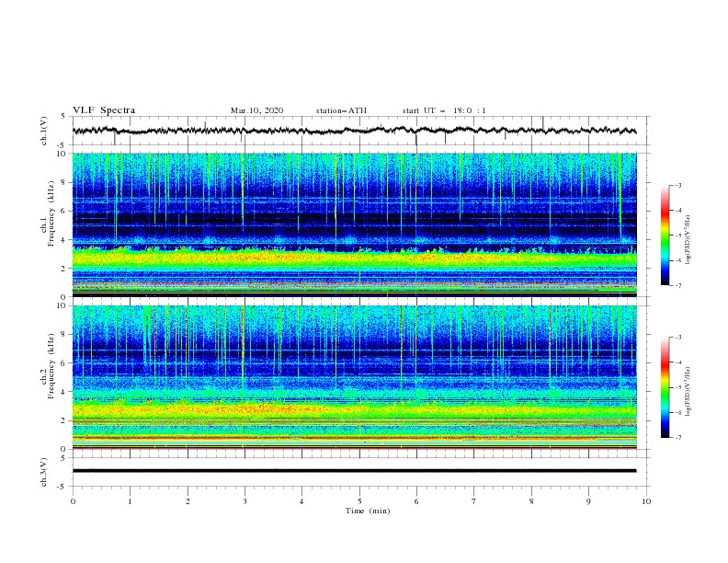The width and height of the screenshot is (728, 563).
Task: Click the "-7" label on ch.2 color bar
Action: (x=677, y=438)
